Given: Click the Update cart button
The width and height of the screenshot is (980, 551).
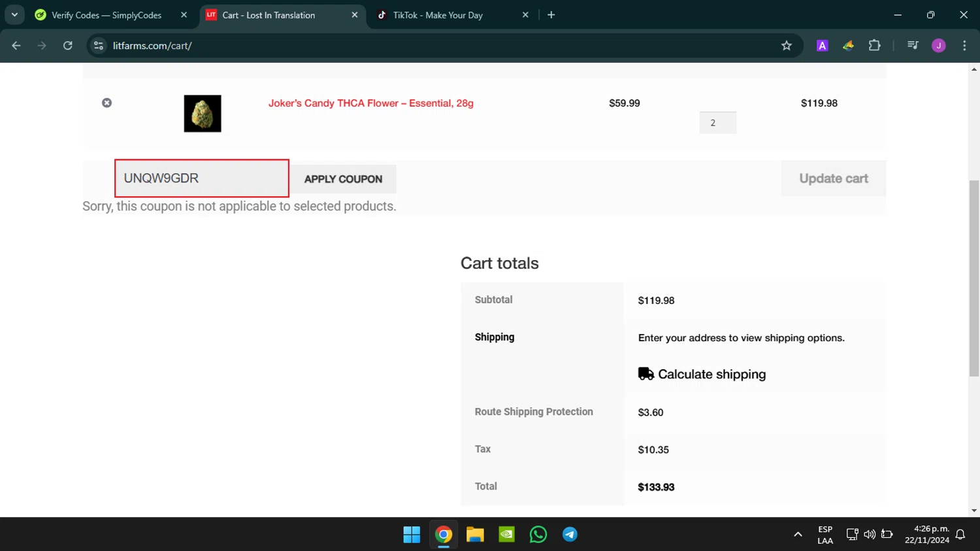Looking at the screenshot, I should 834,178.
